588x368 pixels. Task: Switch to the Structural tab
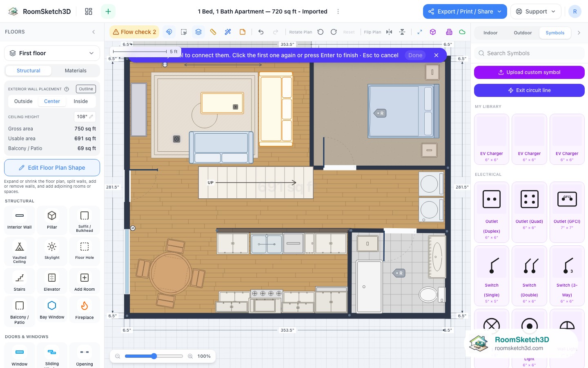point(29,71)
